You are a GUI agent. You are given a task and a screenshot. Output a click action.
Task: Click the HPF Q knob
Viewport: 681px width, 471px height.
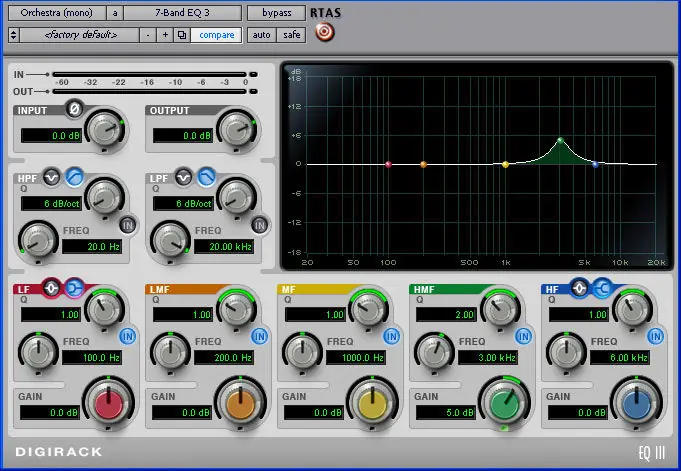[x=105, y=197]
